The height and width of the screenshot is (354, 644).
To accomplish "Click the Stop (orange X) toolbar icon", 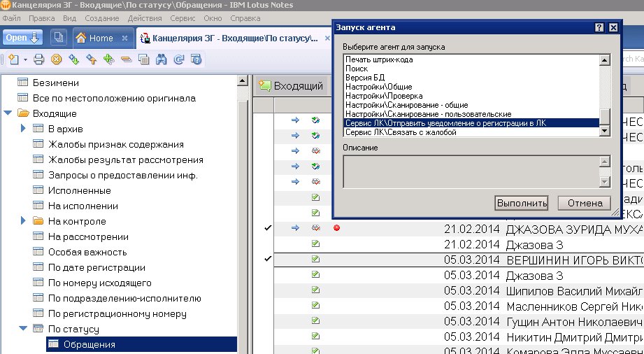I will 57,59.
